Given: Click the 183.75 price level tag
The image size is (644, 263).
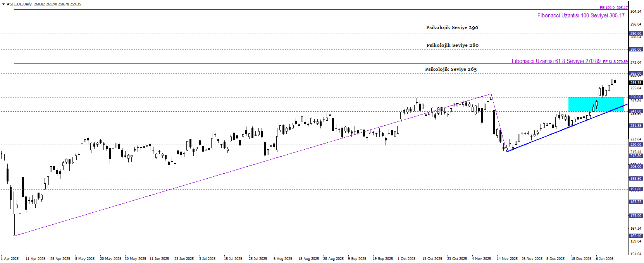Looking at the screenshot, I should tap(636, 202).
